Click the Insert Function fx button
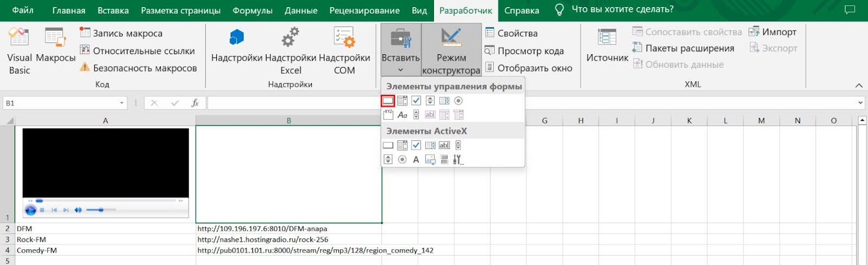Viewport: 868px width, 265px height. [x=195, y=103]
